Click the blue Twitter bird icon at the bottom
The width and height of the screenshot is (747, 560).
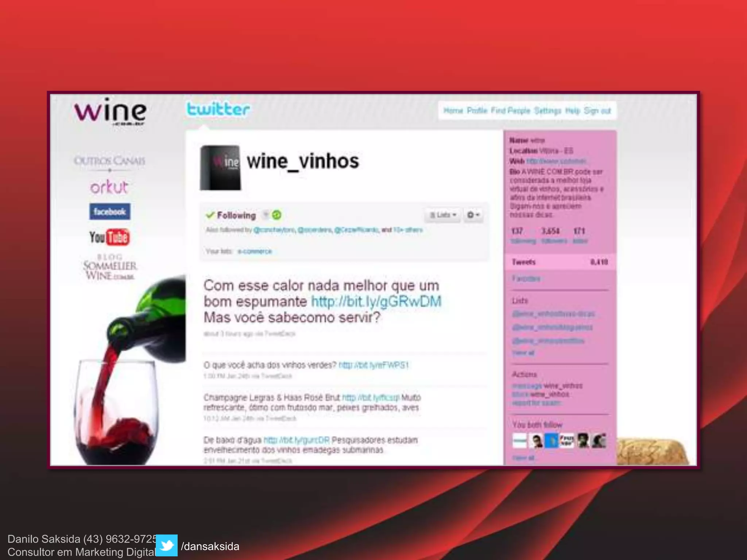pos(167,545)
